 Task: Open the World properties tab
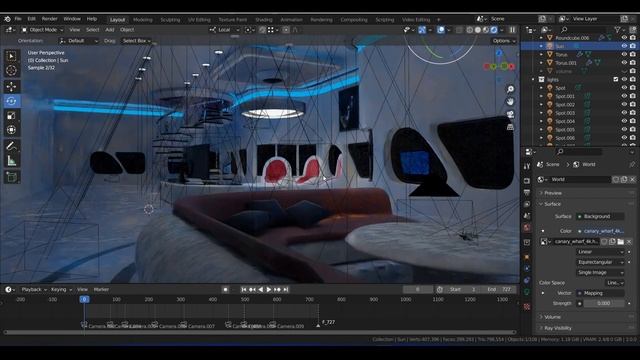tap(527, 228)
